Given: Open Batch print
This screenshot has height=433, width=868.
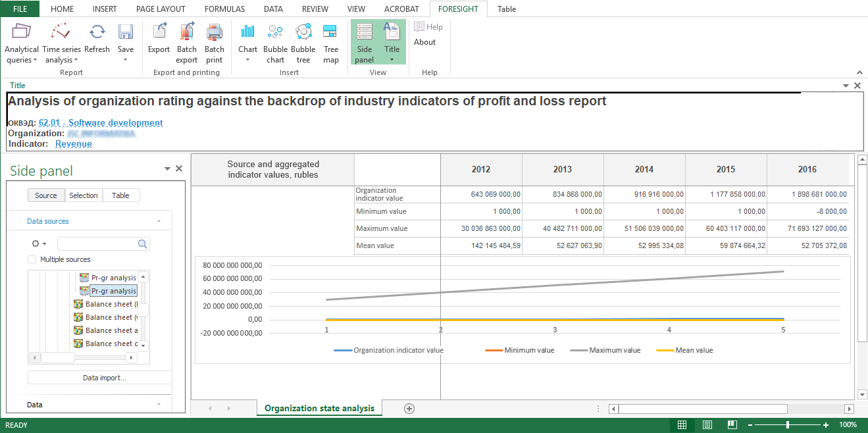Looking at the screenshot, I should click(215, 43).
